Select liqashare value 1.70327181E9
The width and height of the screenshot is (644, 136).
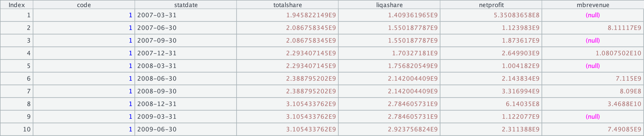coord(389,53)
